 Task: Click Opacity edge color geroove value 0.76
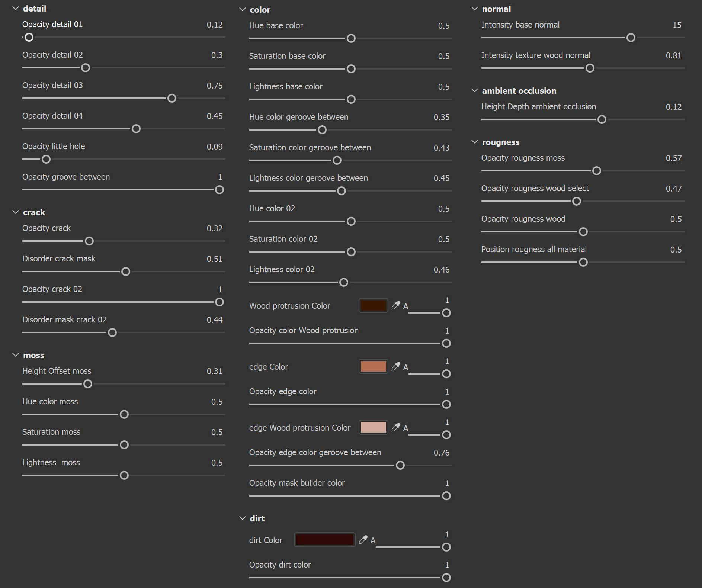coord(442,453)
